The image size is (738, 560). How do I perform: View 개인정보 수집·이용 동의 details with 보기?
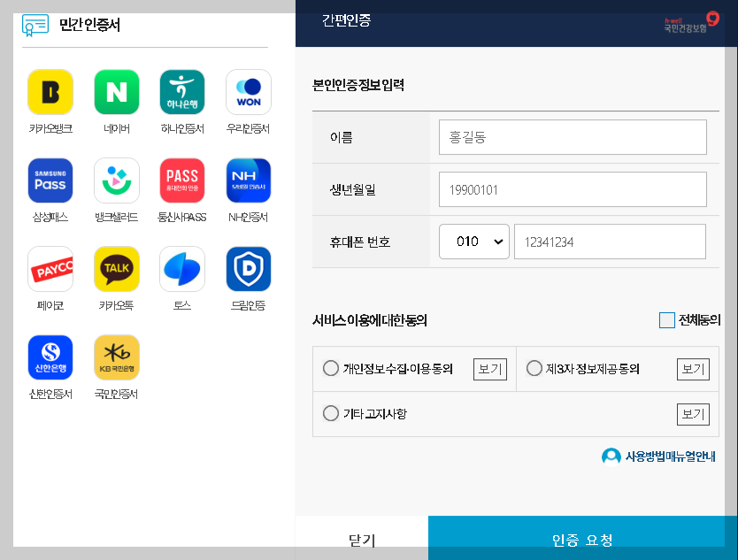tap(490, 369)
